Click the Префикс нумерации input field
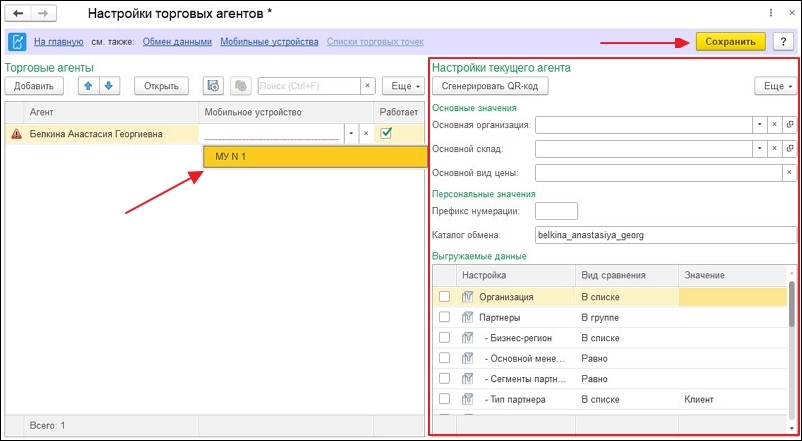The image size is (802, 441). coord(556,211)
